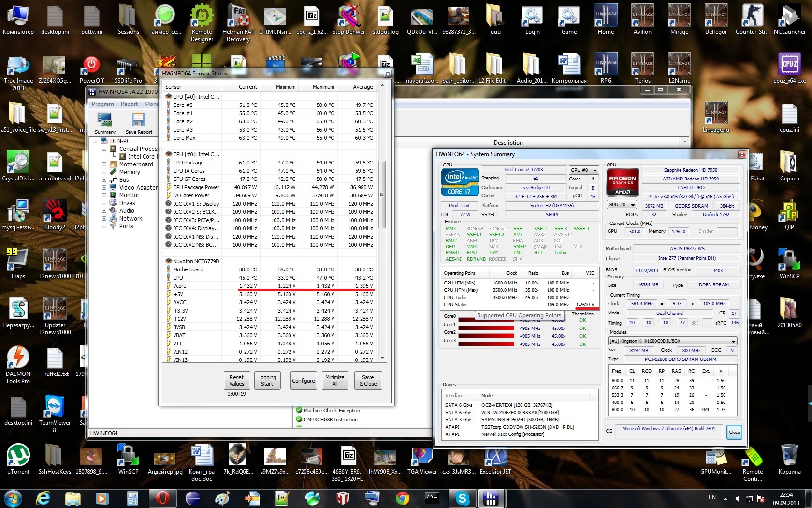
Task: Open Program menu in HWiNFO64
Action: tap(103, 104)
